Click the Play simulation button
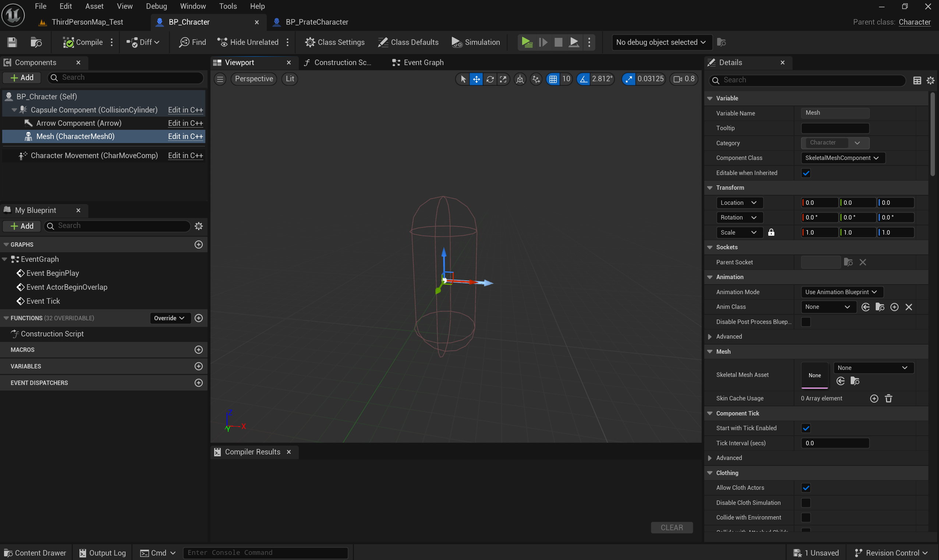Viewport: 939px width, 560px height. tap(527, 42)
